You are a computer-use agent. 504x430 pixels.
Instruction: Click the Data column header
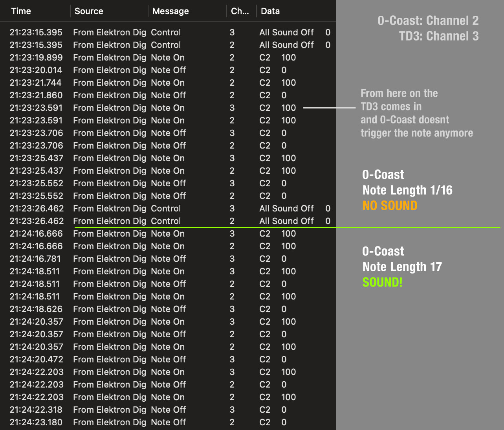point(270,11)
